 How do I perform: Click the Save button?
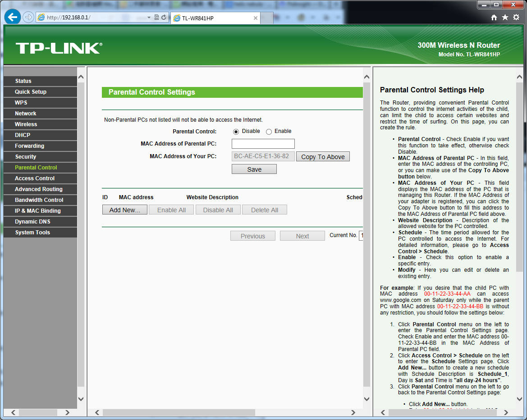point(254,169)
